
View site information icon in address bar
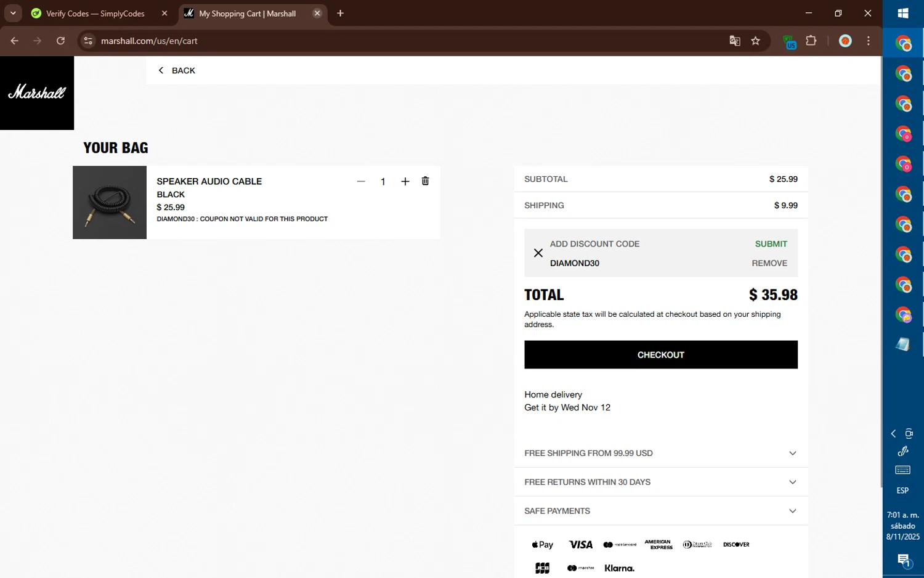[88, 41]
